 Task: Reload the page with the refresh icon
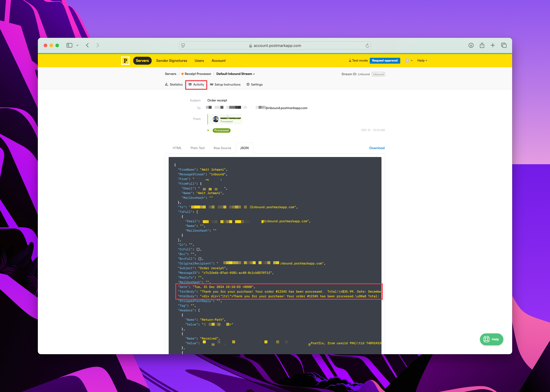coord(367,46)
